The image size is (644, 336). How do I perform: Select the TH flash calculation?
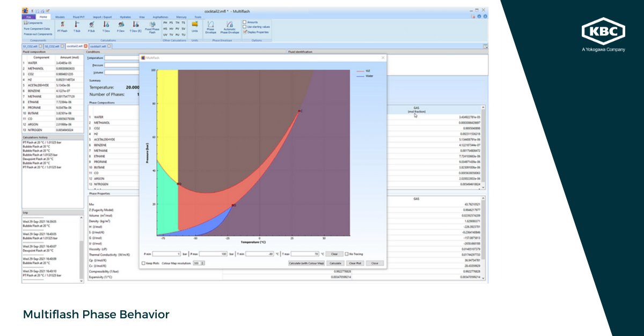pos(177,23)
